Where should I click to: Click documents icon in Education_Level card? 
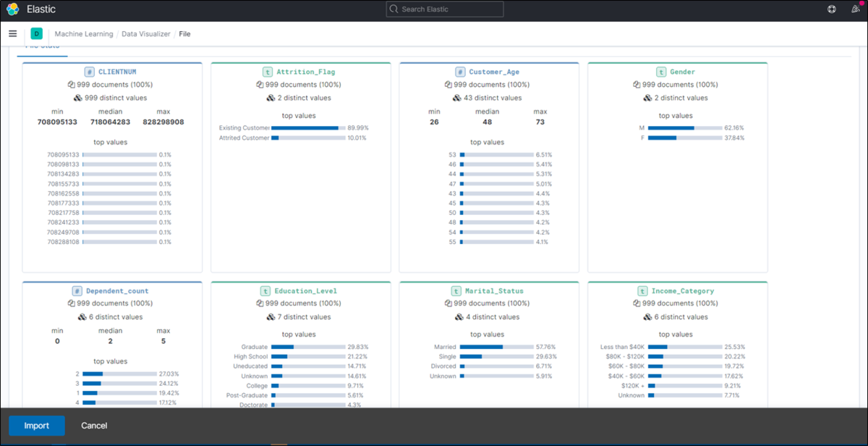coord(260,303)
